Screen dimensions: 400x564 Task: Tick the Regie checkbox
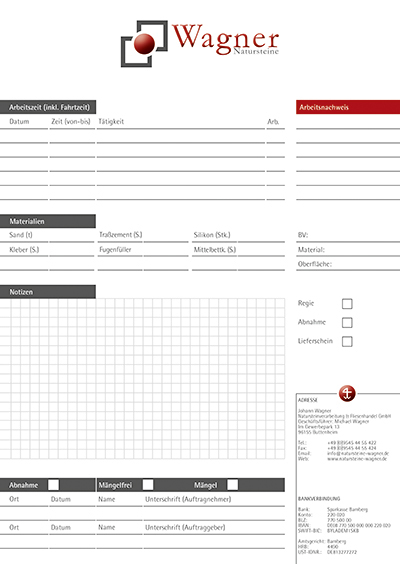pyautogui.click(x=347, y=304)
